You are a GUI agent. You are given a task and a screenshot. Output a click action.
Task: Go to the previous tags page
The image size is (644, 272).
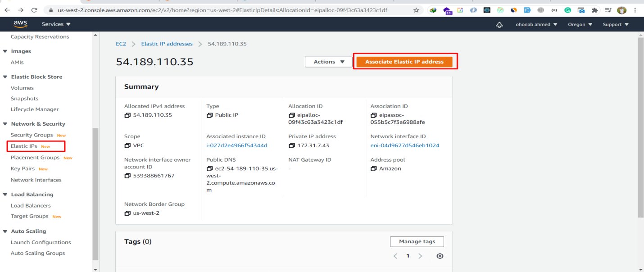point(395,256)
